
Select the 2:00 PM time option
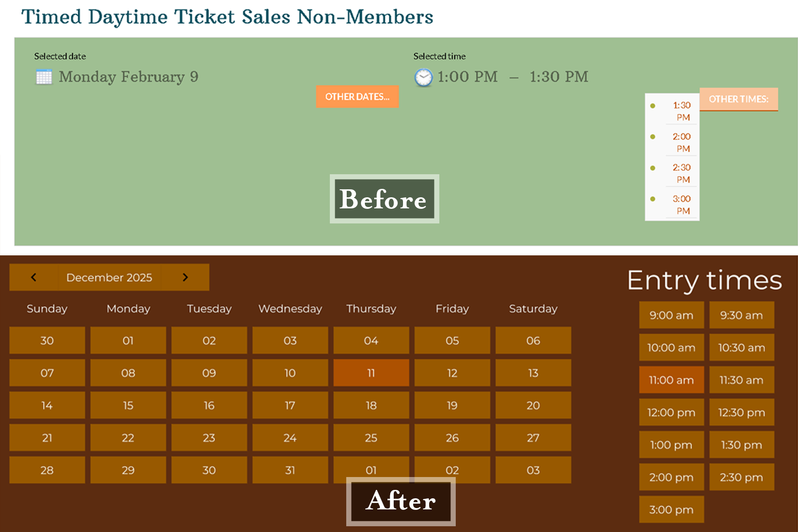pos(681,143)
